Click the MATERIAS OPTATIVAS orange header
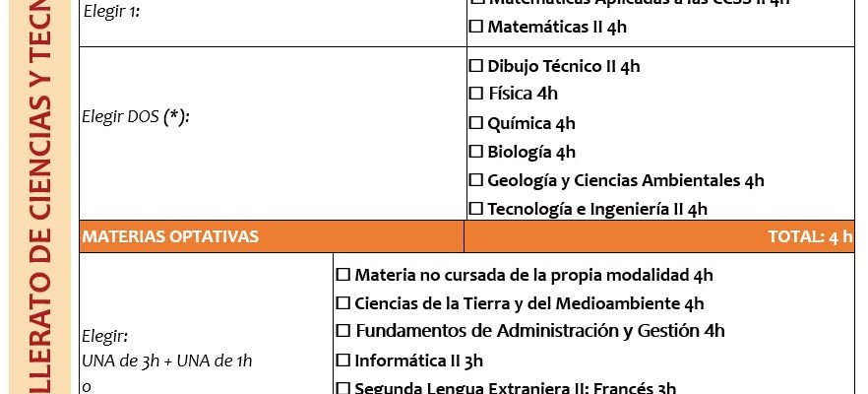Viewport: 868px width, 394px height. pyautogui.click(x=170, y=236)
